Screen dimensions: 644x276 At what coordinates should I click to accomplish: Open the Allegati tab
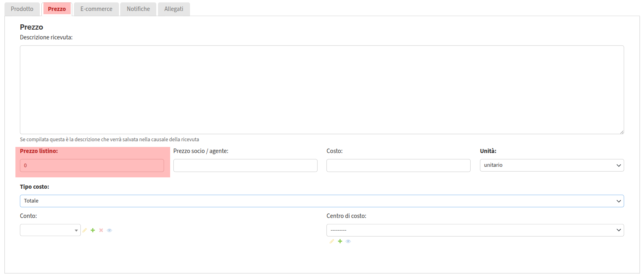click(x=174, y=9)
